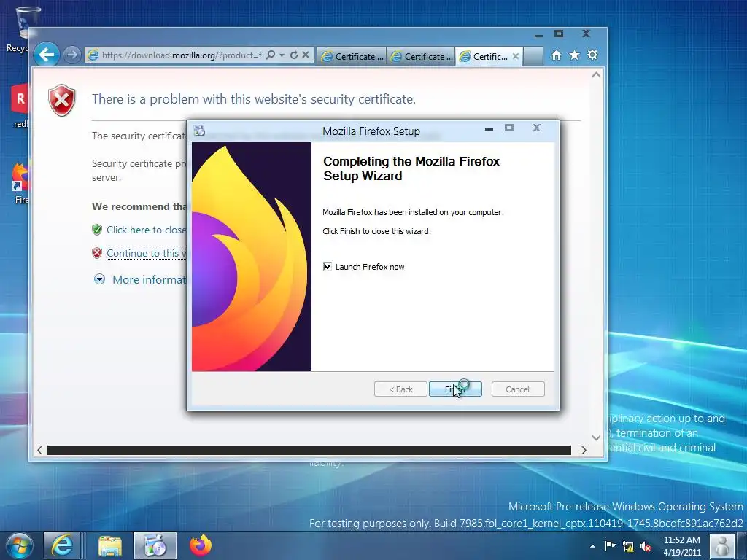The image size is (747, 560).
Task: Close the Mozilla Firefox Setup window
Action: [x=536, y=128]
